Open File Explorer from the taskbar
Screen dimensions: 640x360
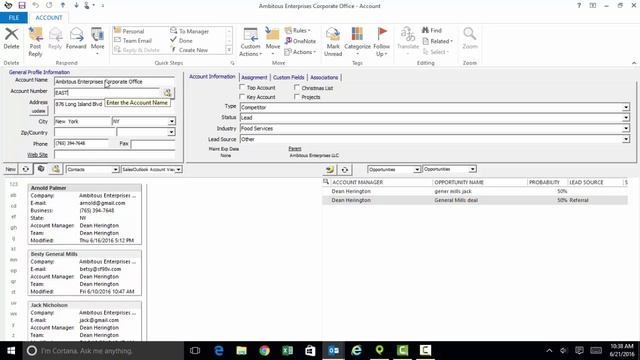(242, 350)
